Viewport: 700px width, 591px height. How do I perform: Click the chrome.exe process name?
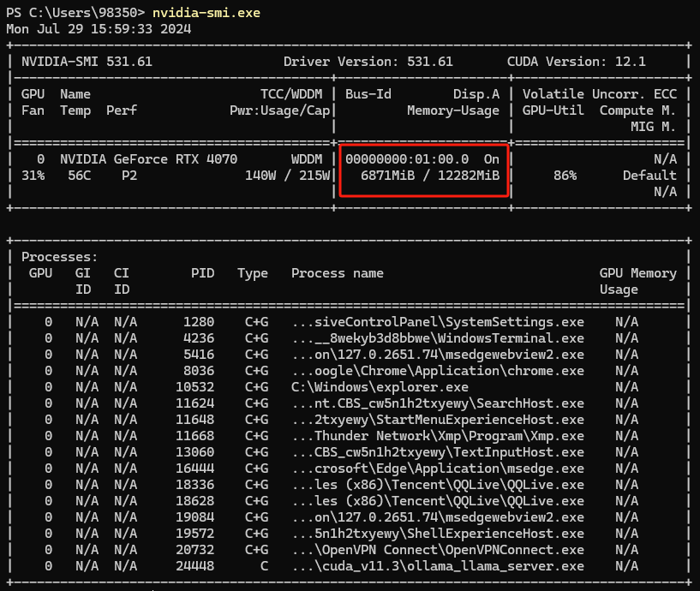pos(438,371)
